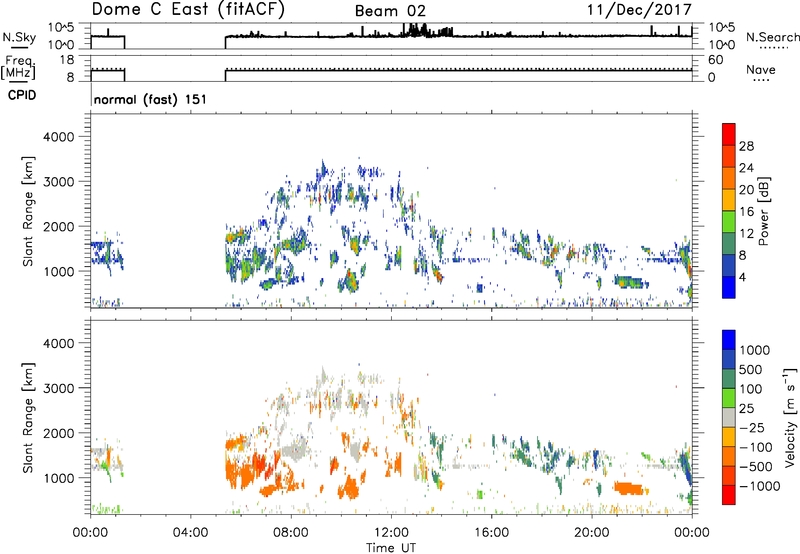This screenshot has height=554, width=800.
Task: Click the 'N.Search' legend label
Action: click(x=772, y=37)
